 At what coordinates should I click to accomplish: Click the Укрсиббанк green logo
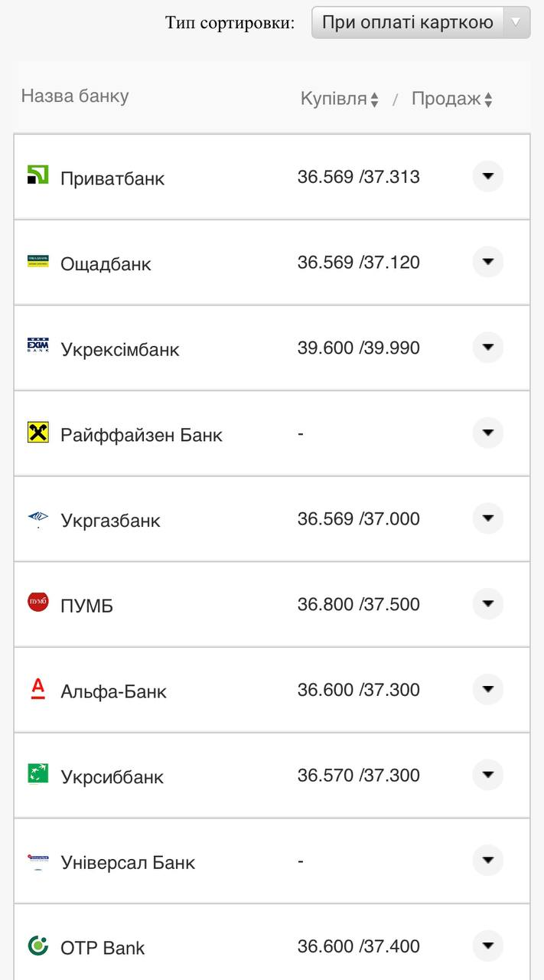[x=37, y=774]
